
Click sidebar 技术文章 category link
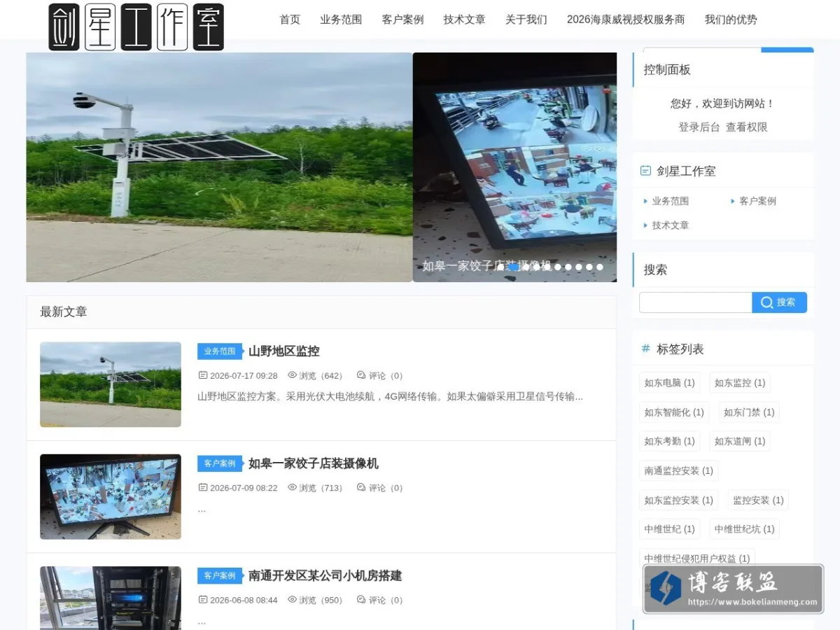click(x=670, y=225)
